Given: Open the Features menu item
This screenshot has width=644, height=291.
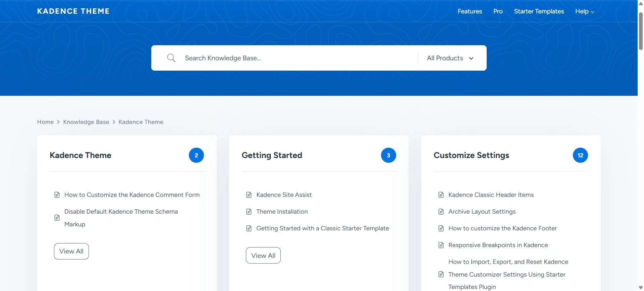Looking at the screenshot, I should [470, 11].
